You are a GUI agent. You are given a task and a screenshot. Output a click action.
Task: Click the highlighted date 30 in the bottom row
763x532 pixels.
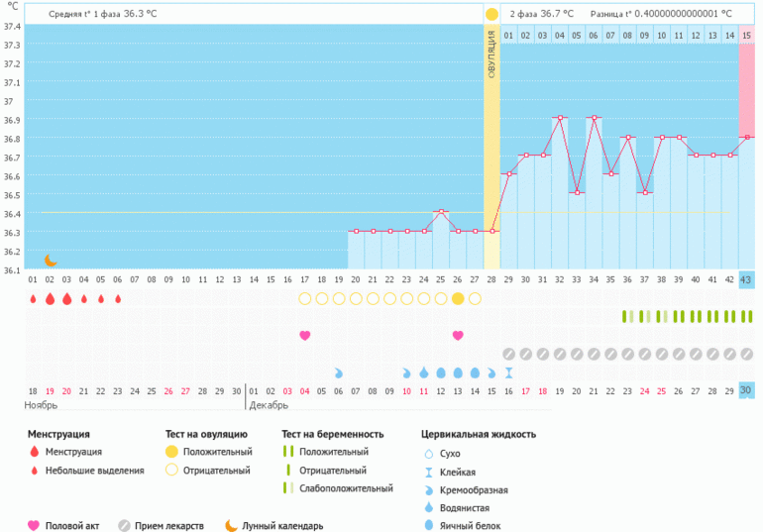[x=746, y=391]
